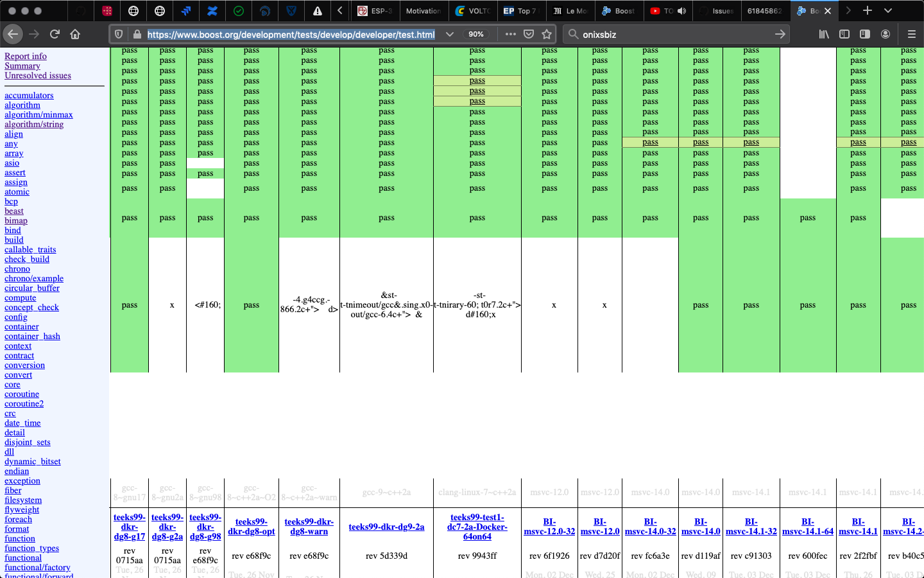The image size is (924, 578).
Task: Click the teeks99-dkr-dg9-2a runner link
Action: (386, 527)
